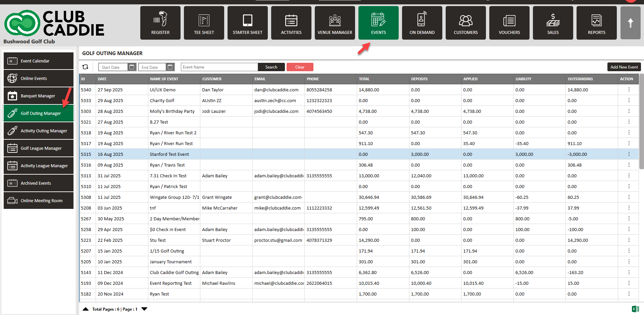Export the list with the Excel icon
Viewport: 644px width, 315px height.
click(x=635, y=309)
